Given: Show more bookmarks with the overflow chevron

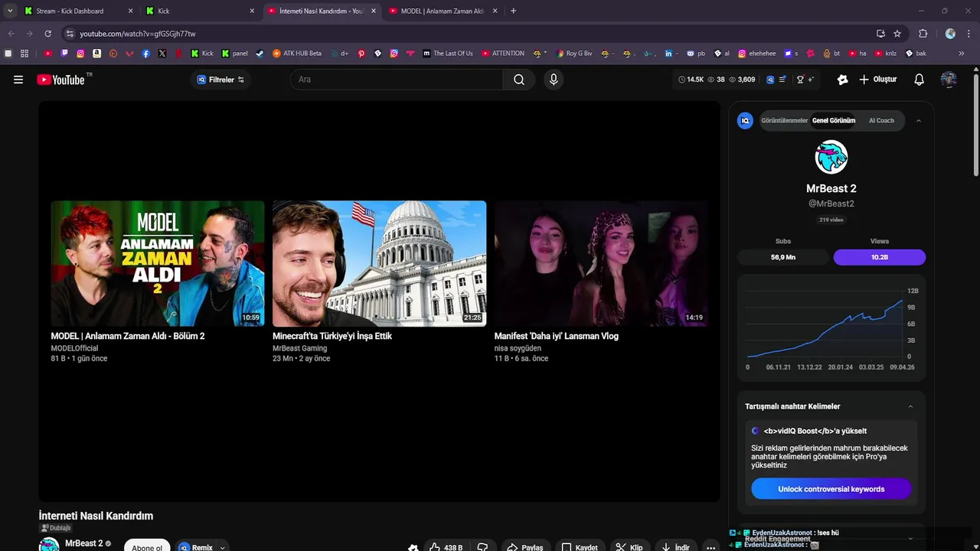Looking at the screenshot, I should point(962,54).
